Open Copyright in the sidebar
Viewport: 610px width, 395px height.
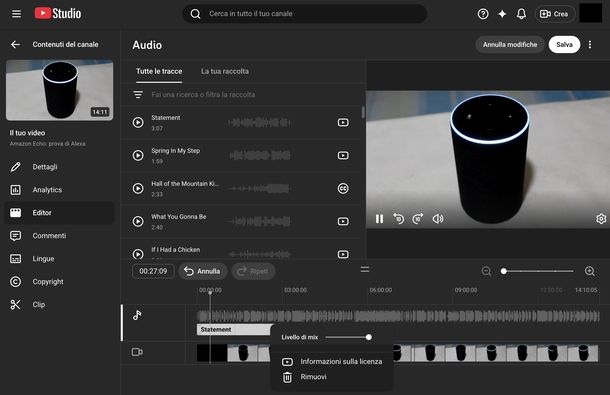[60, 282]
